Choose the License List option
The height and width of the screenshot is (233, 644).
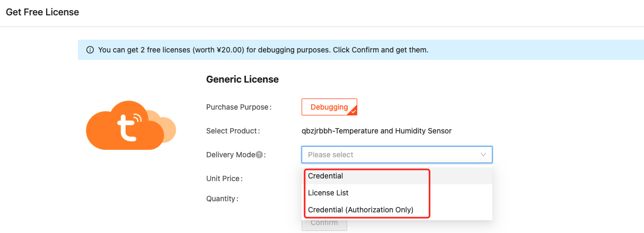click(x=328, y=193)
